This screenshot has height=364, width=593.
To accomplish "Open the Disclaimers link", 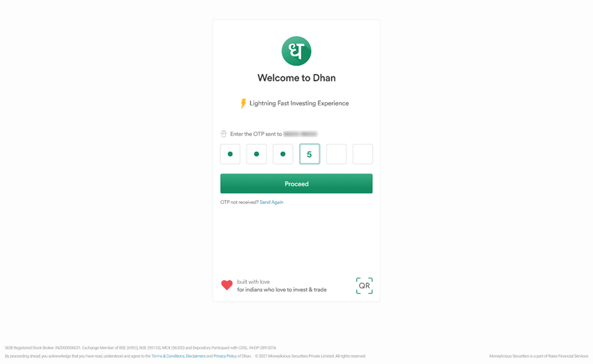I will point(196,356).
